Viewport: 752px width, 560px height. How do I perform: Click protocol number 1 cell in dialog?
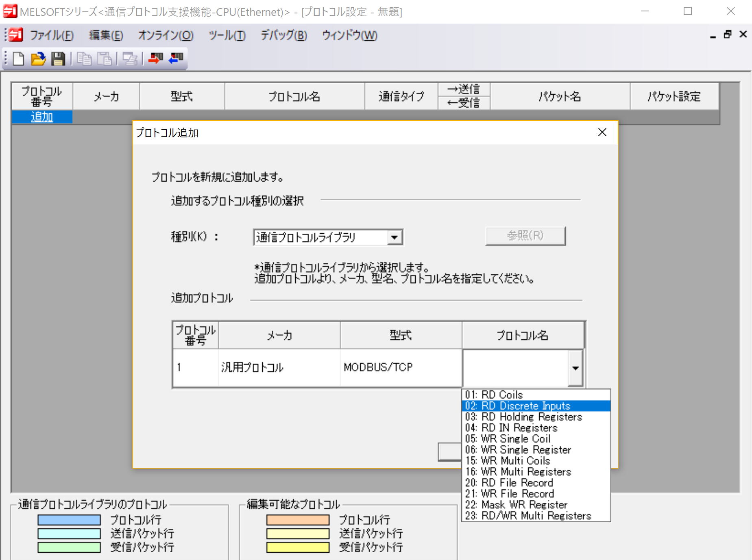point(196,367)
